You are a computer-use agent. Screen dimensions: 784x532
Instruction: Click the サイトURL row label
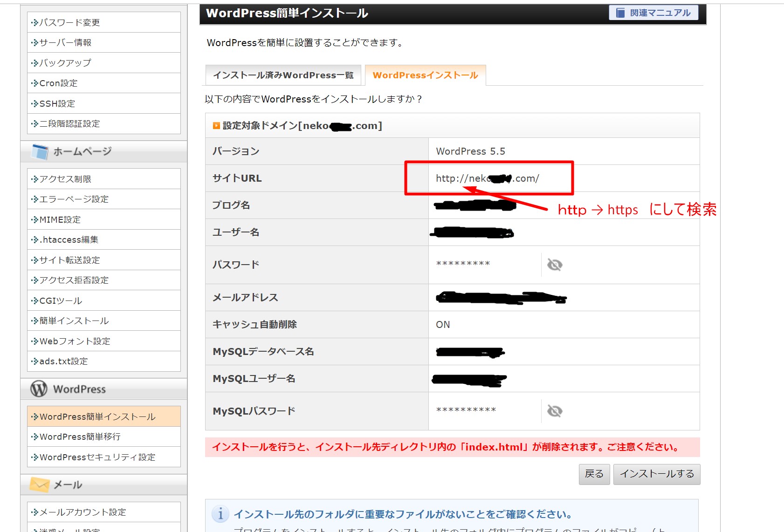237,178
